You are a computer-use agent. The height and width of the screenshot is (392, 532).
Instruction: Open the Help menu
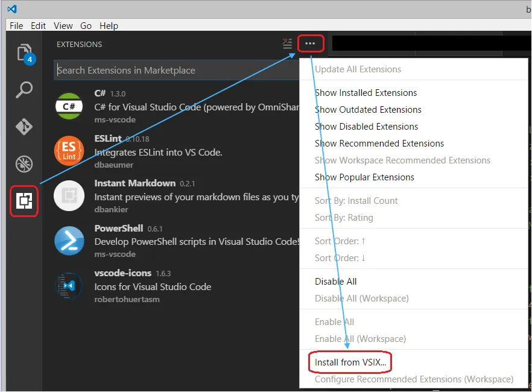click(x=109, y=25)
